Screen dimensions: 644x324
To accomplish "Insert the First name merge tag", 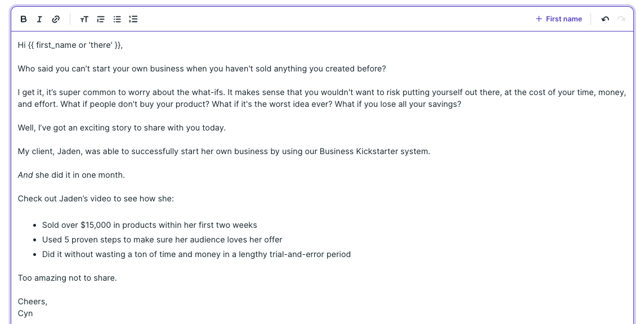I will [562, 19].
